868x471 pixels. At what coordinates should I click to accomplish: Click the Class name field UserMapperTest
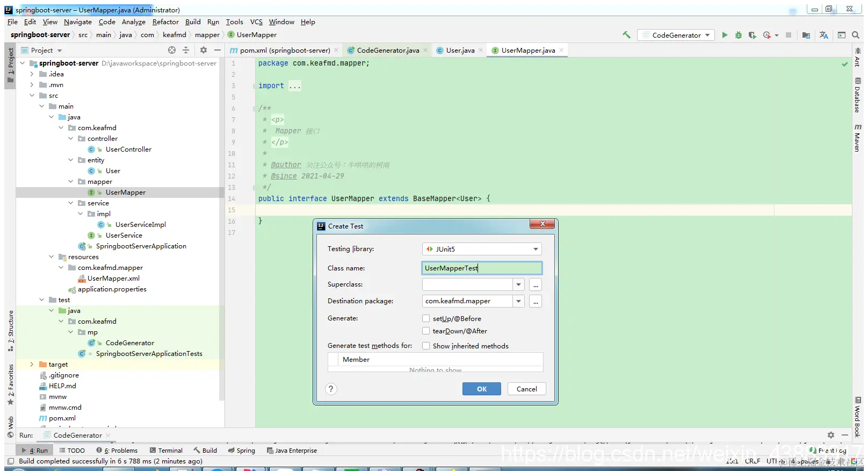pos(482,268)
